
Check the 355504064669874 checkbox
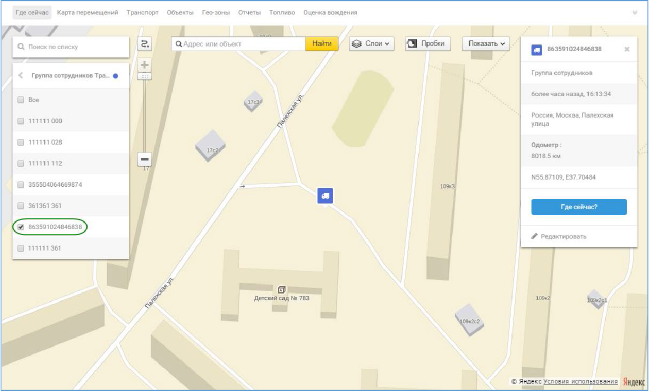pos(20,185)
